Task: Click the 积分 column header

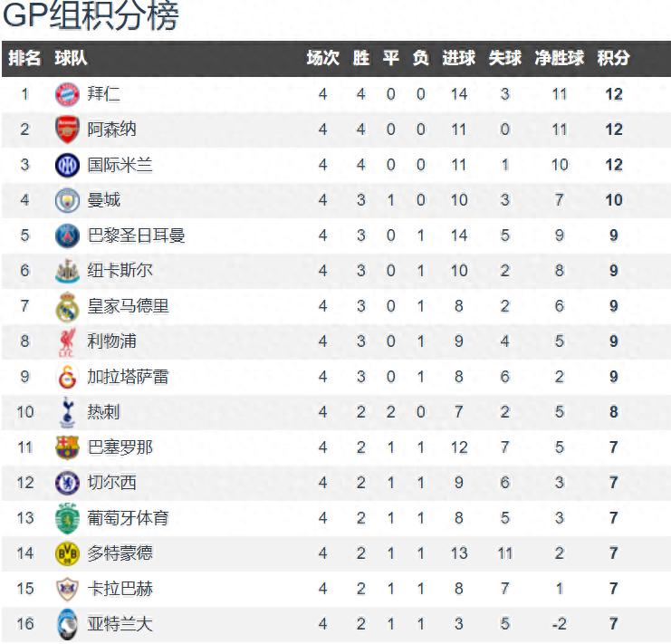Action: 613,58
